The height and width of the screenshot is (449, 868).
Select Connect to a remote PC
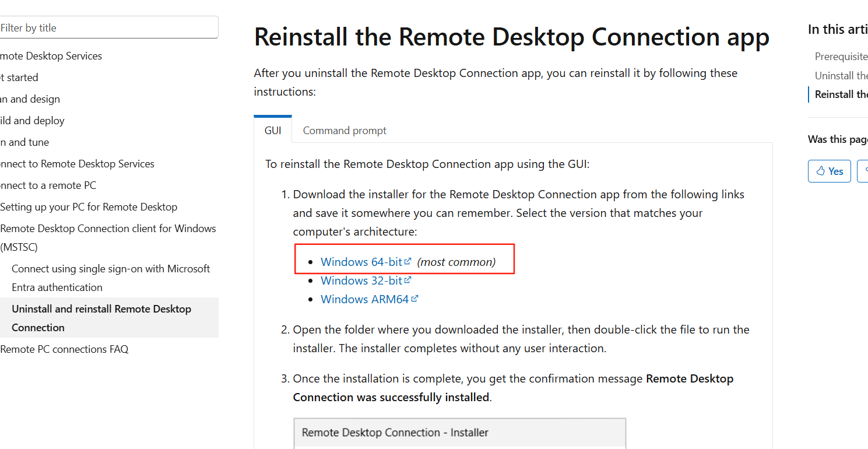pos(48,185)
